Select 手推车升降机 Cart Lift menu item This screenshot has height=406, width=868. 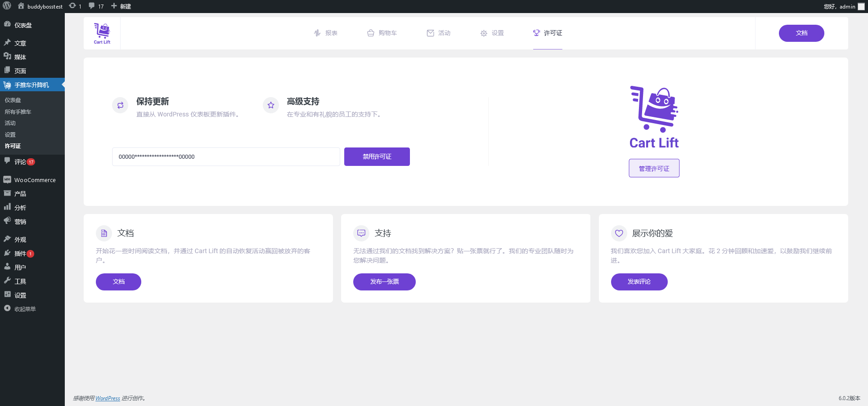point(32,85)
